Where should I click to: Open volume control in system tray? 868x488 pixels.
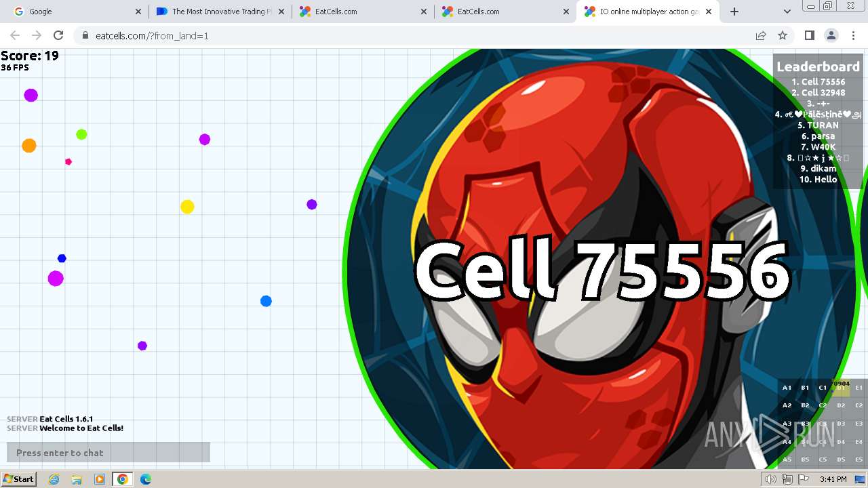pos(770,479)
